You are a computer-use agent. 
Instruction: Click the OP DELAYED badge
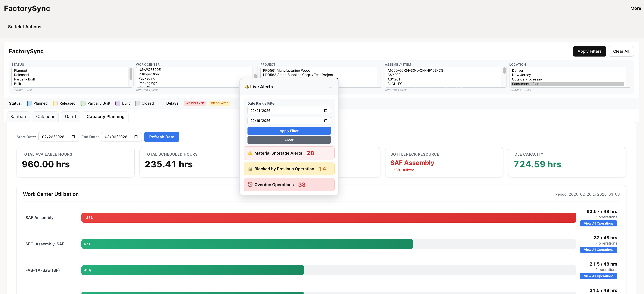220,103
